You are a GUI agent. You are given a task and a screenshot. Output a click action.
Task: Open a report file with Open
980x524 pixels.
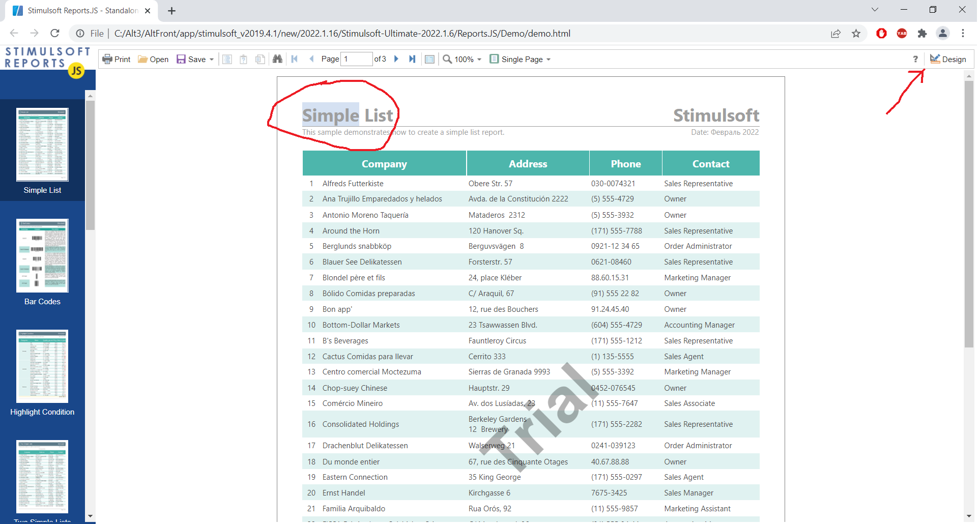pyautogui.click(x=153, y=59)
